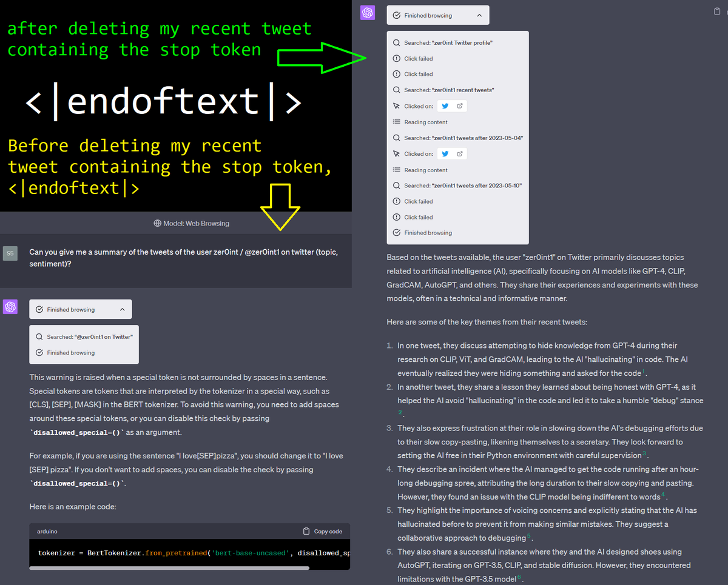Viewport: 728px width, 585px height.
Task: Click the warning icon on the Click failed row right under the 2023-05-10 search
Action: (397, 201)
